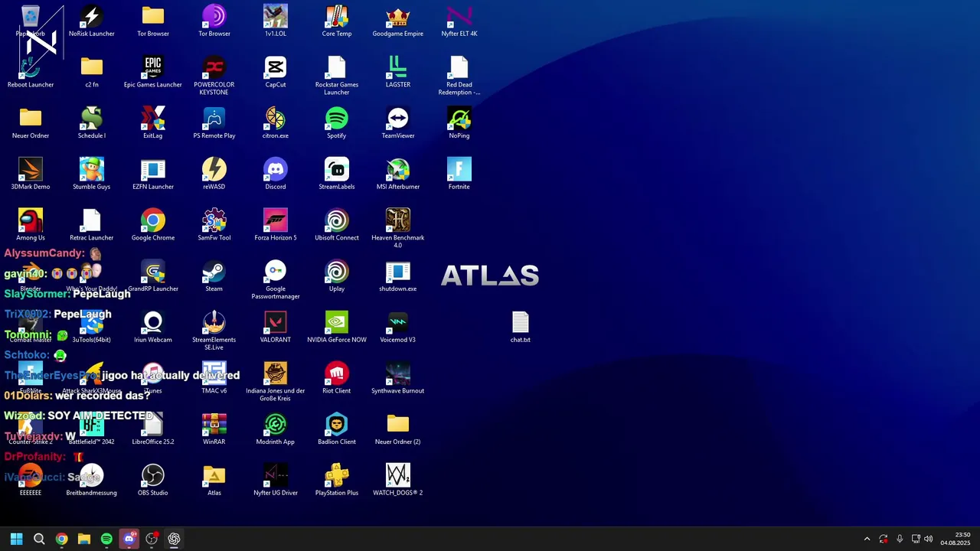Viewport: 980px width, 551px height.
Task: Launch the Modrinth App
Action: point(276,429)
